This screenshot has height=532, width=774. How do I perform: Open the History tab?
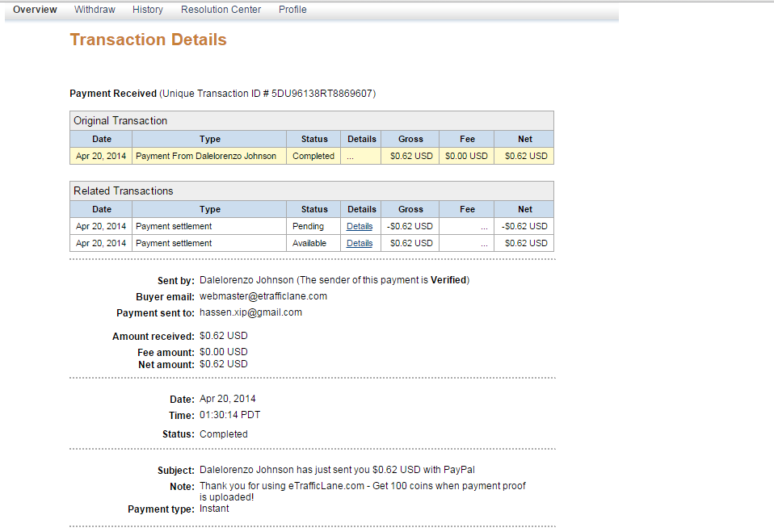(148, 10)
